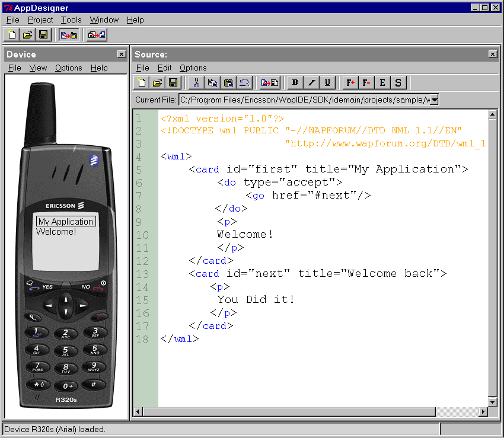The height and width of the screenshot is (438, 504).
Task: Open File menu in Source panel
Action: coord(142,68)
